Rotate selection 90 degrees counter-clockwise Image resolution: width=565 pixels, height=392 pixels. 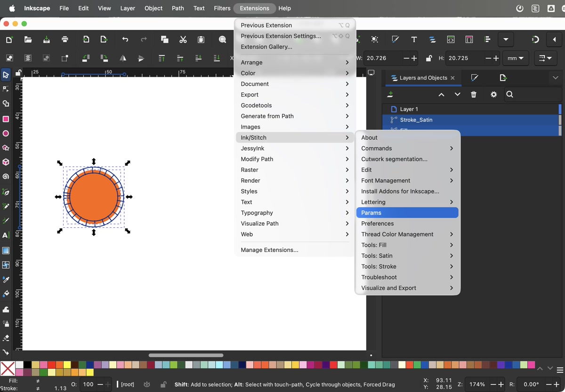(x=86, y=58)
